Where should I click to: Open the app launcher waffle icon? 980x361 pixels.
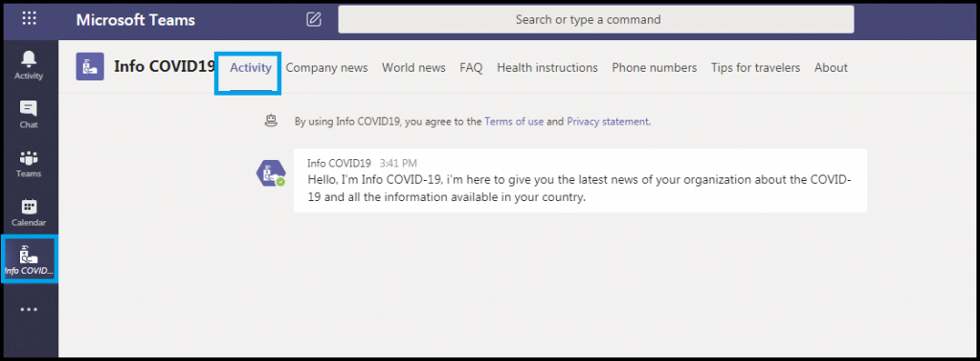[30, 19]
